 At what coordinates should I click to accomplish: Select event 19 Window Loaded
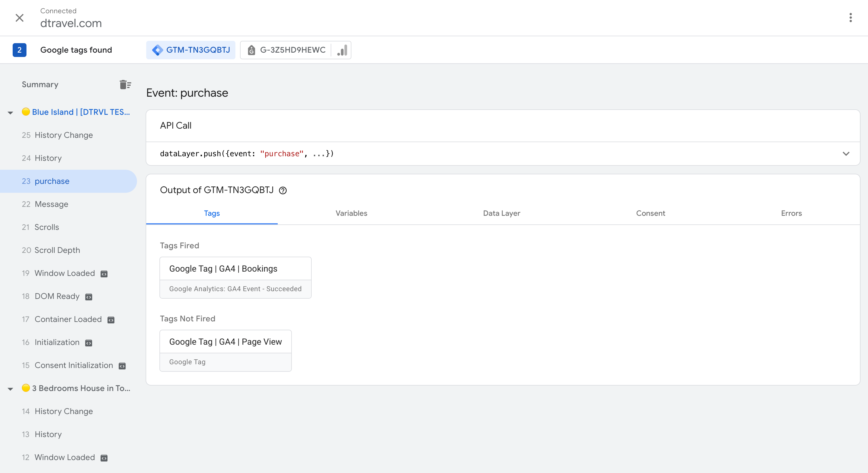point(68,273)
